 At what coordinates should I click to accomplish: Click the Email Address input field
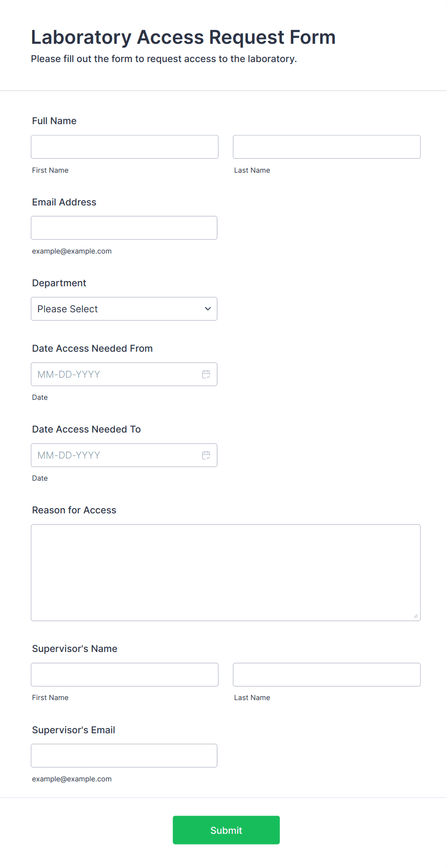tap(124, 228)
